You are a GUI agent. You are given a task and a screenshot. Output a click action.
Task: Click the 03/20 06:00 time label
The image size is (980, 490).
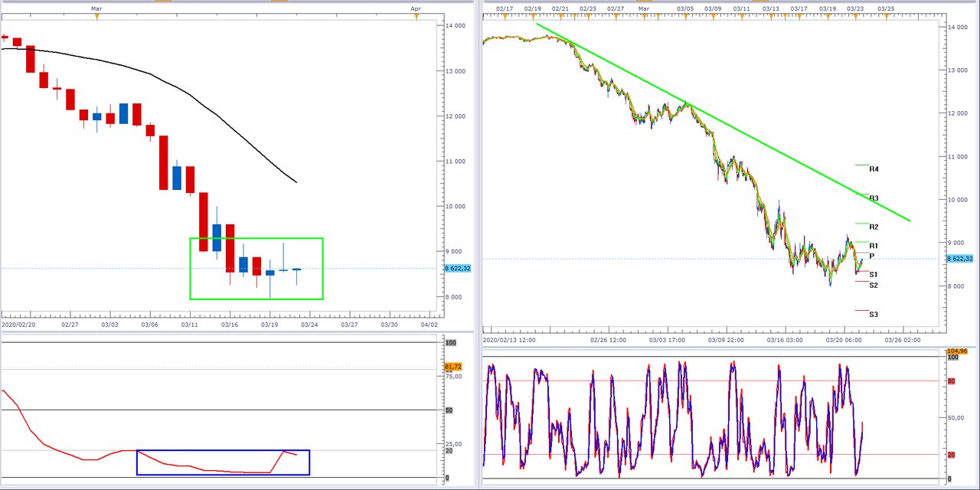[x=844, y=339]
